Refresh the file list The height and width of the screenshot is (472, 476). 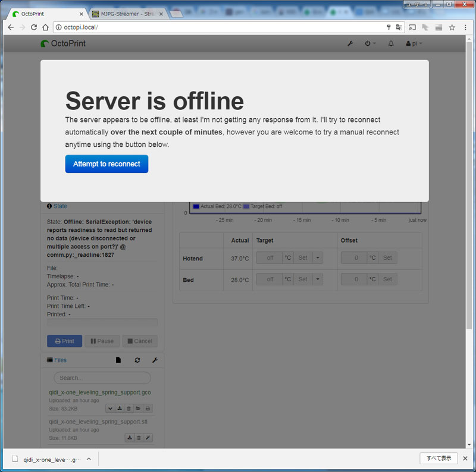(137, 360)
